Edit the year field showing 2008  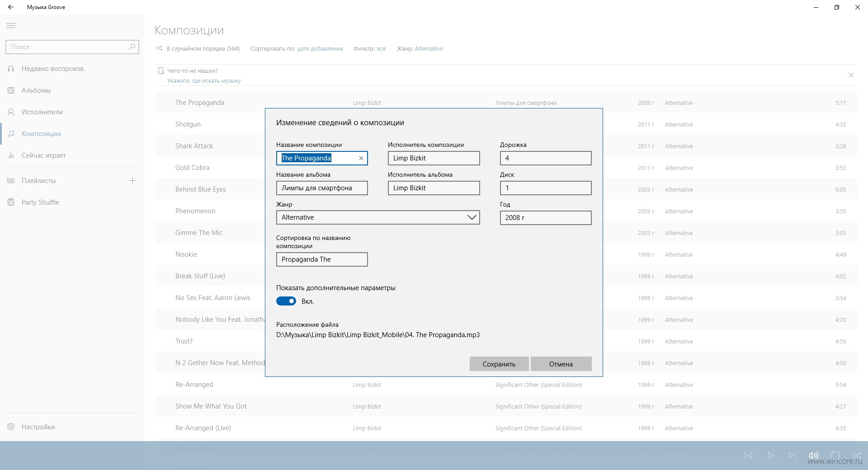(546, 218)
